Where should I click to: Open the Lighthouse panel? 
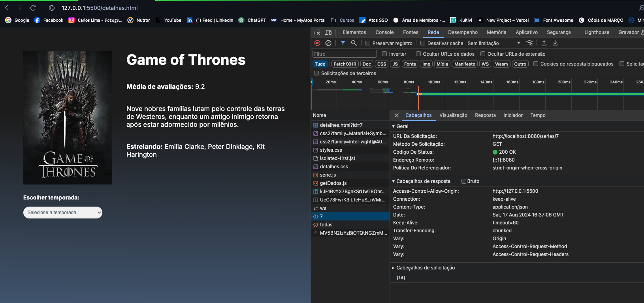click(597, 32)
